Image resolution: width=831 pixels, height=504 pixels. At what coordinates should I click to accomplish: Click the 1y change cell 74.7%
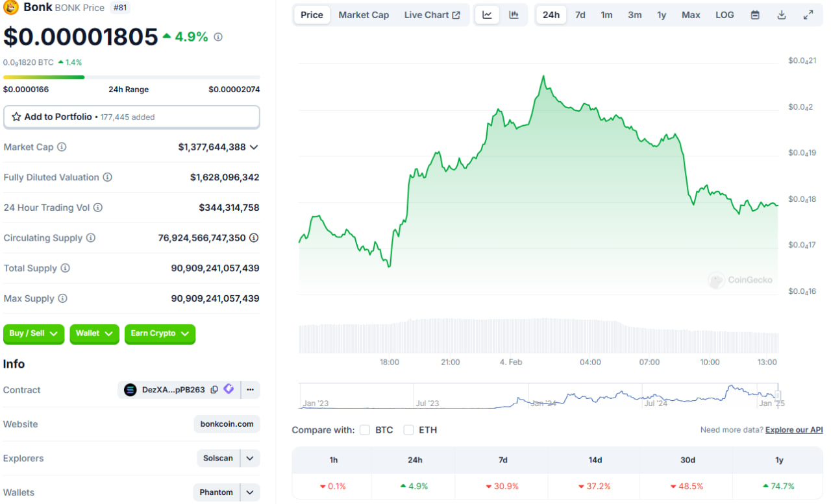[x=779, y=486]
